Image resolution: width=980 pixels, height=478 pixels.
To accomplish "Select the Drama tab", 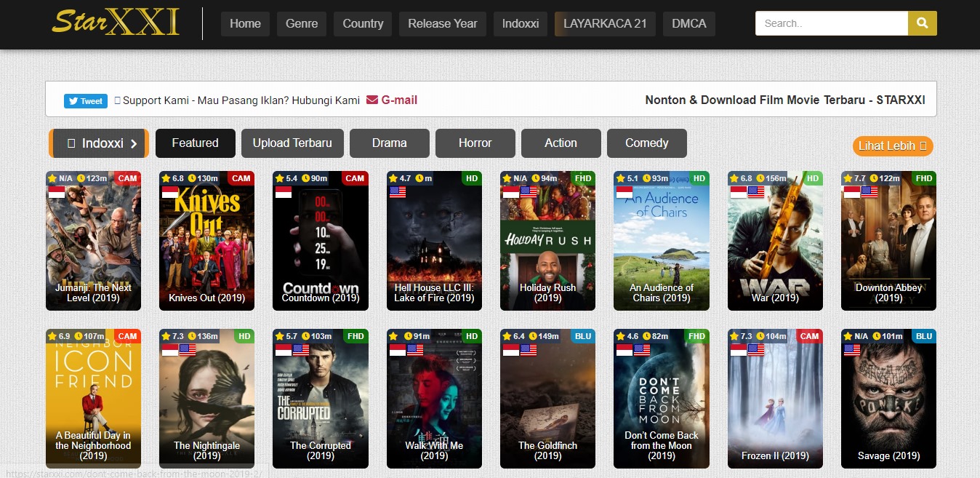I will coord(390,143).
